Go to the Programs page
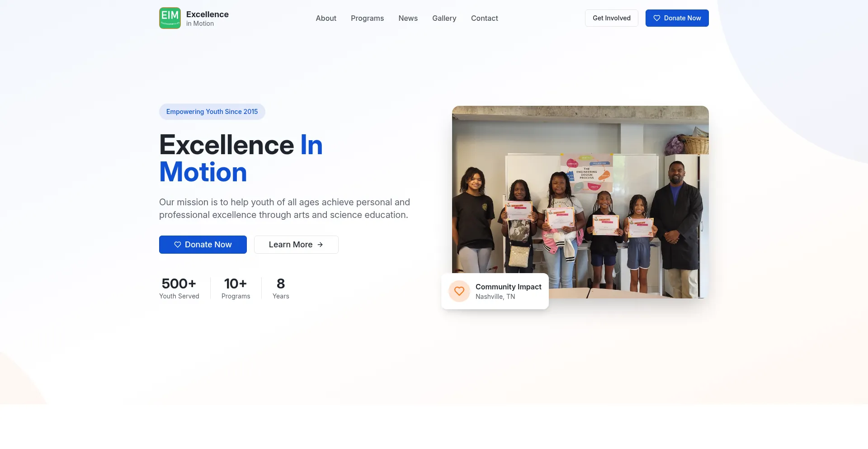The image size is (868, 449). pos(367,18)
